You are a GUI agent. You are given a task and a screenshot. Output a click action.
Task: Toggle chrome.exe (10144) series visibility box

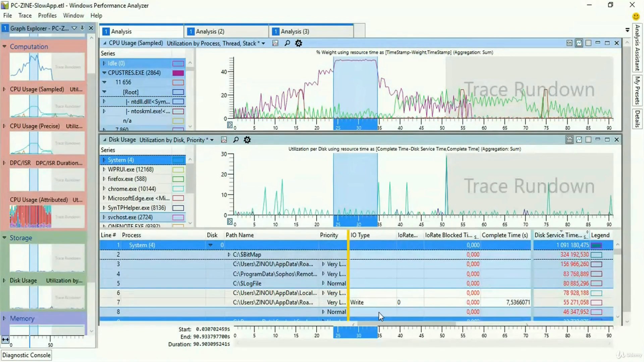coord(178,189)
